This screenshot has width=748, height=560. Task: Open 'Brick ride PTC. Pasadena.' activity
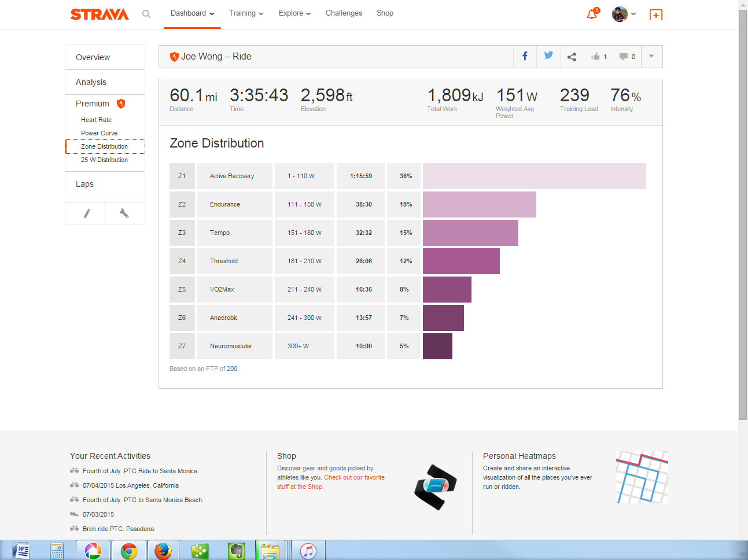click(119, 529)
